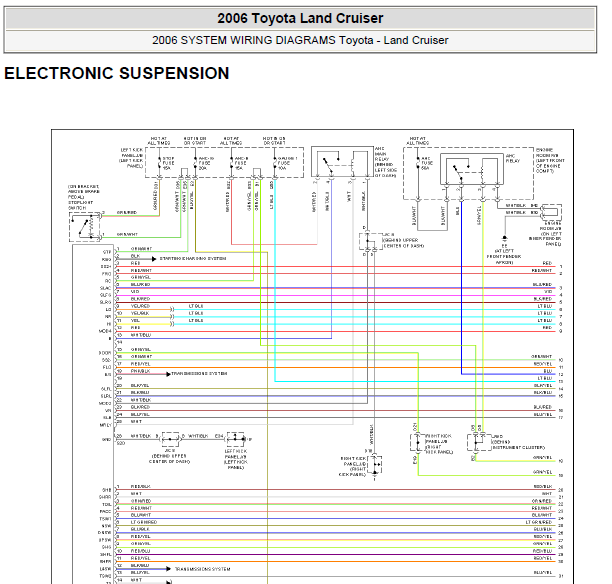Click the WHT/BLU wire label at pin 13

pos(141,335)
